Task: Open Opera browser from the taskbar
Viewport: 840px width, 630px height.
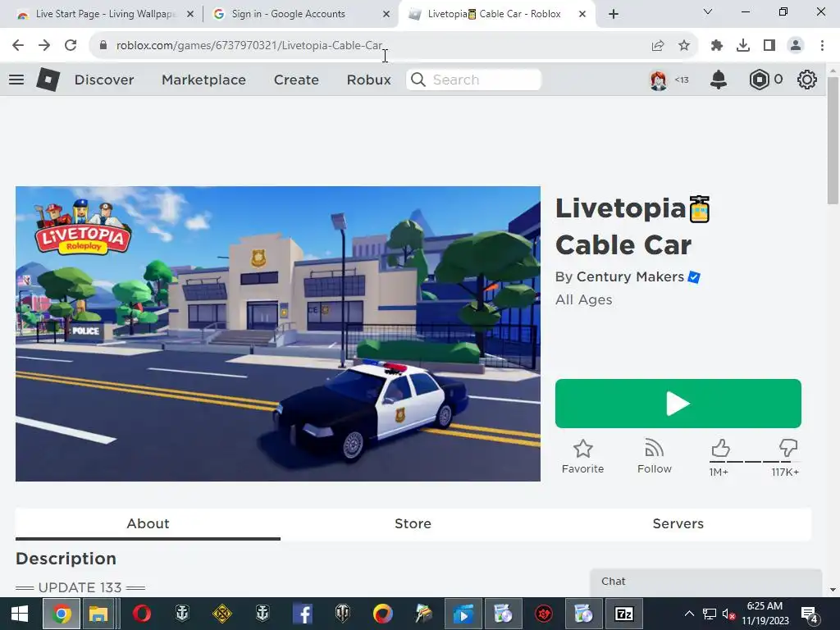Action: click(141, 614)
